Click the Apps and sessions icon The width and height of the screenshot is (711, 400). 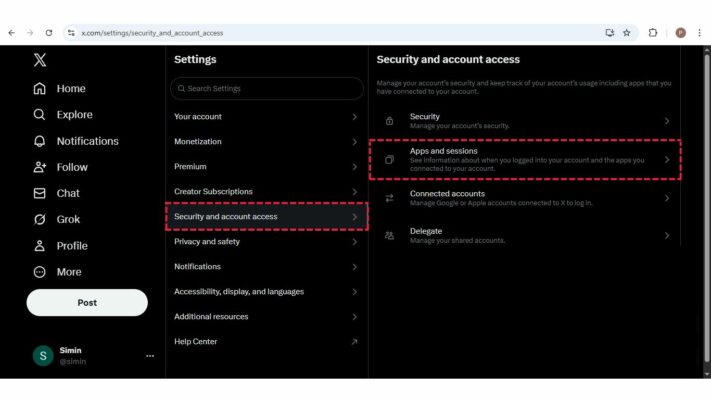(x=389, y=160)
